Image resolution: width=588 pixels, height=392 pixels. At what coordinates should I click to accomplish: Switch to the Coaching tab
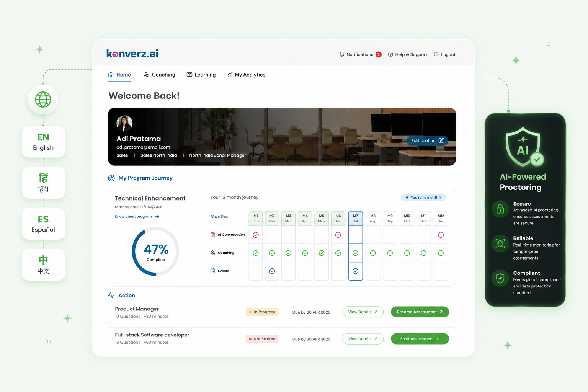(x=159, y=75)
